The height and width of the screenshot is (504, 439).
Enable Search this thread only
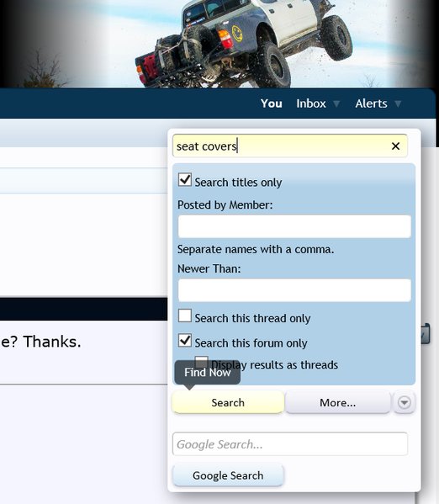(185, 316)
